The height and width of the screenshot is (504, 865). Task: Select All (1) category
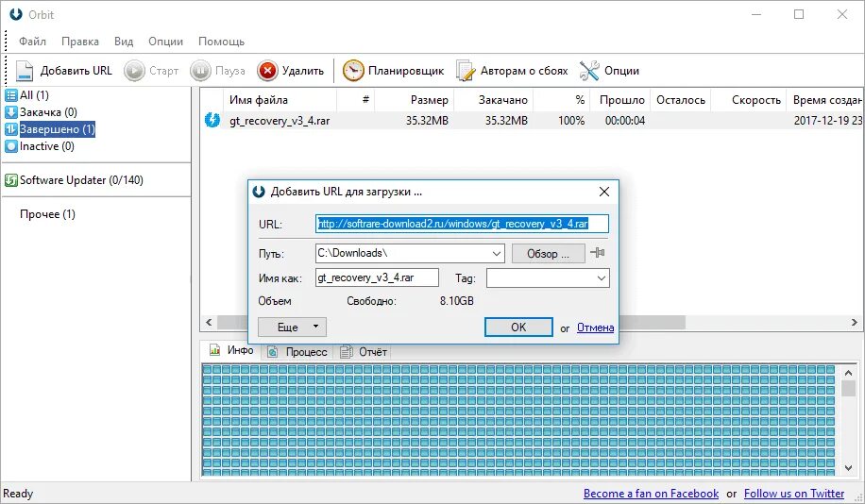point(34,94)
